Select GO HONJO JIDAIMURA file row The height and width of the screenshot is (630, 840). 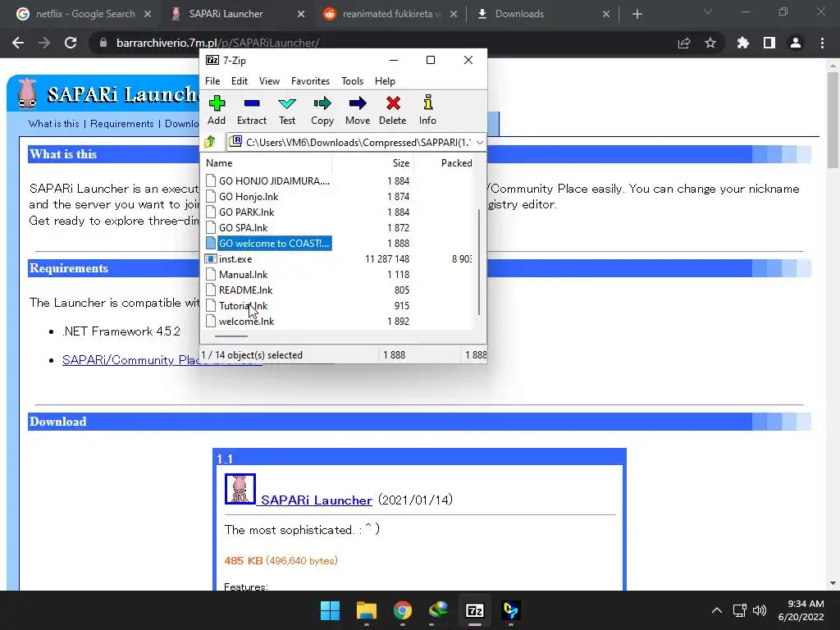tap(274, 181)
